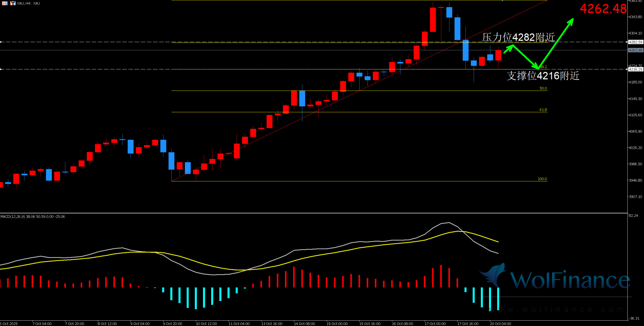Click the 4216.29 price label on axis
644x326 pixels.
[x=635, y=69]
